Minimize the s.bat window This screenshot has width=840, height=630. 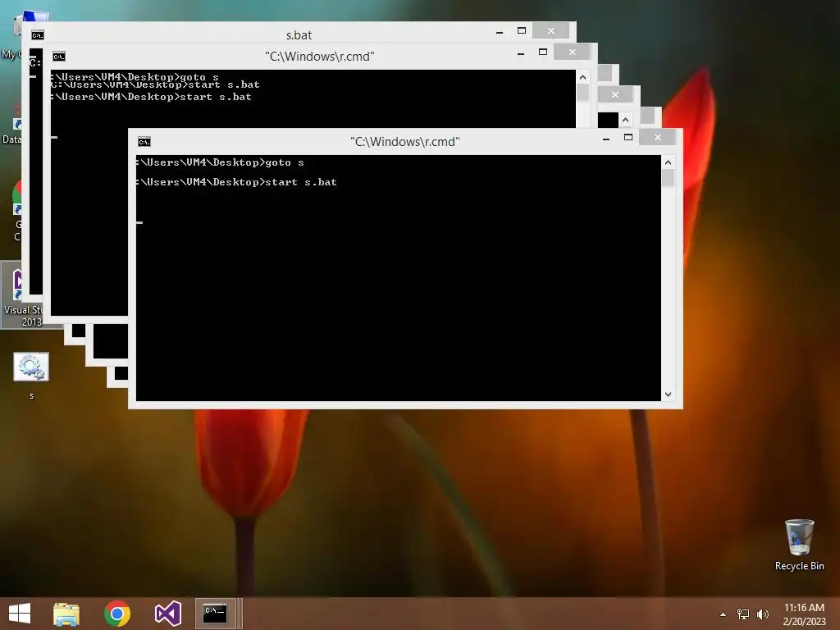click(500, 32)
